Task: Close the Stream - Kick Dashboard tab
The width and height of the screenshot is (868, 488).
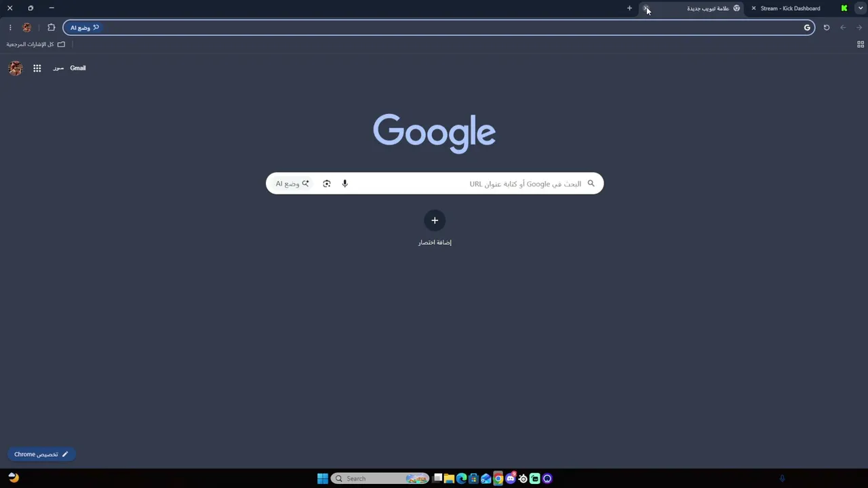Action: tap(753, 8)
